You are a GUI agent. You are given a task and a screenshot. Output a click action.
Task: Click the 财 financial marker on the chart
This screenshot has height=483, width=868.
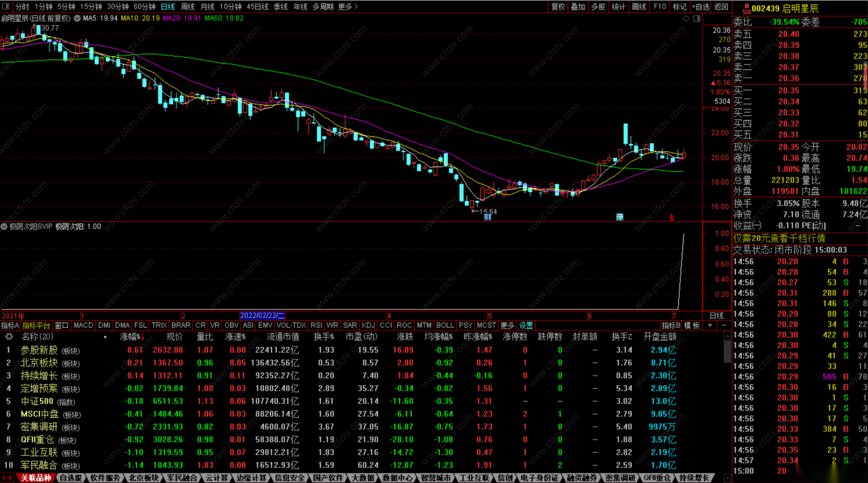488,217
